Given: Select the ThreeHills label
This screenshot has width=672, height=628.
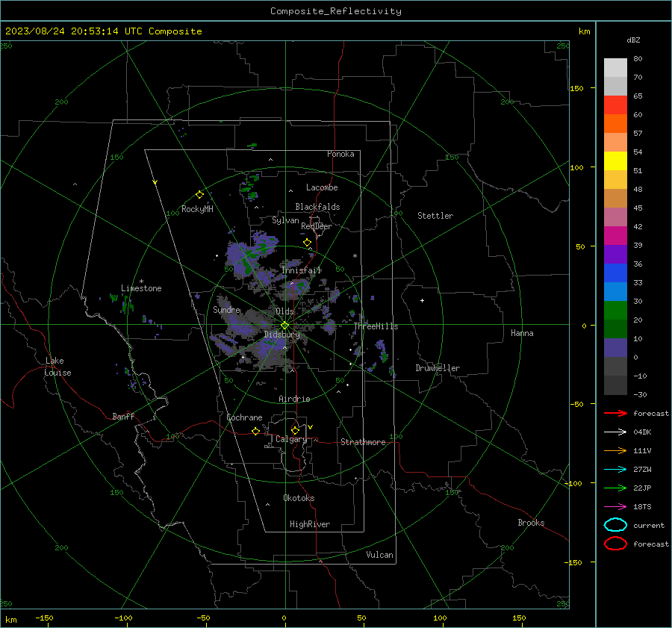Looking at the screenshot, I should (376, 326).
